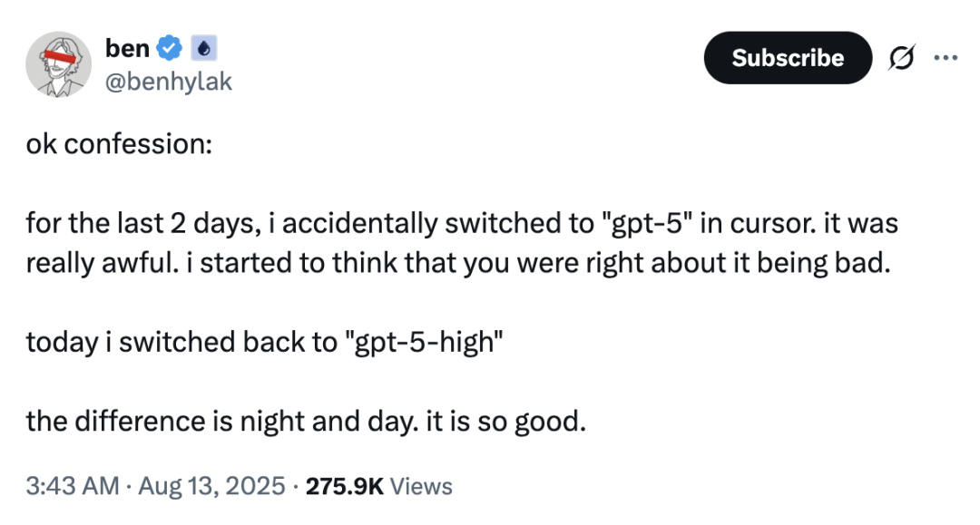980x525 pixels.
Task: Open ben's profile picture avatar
Action: [x=58, y=63]
